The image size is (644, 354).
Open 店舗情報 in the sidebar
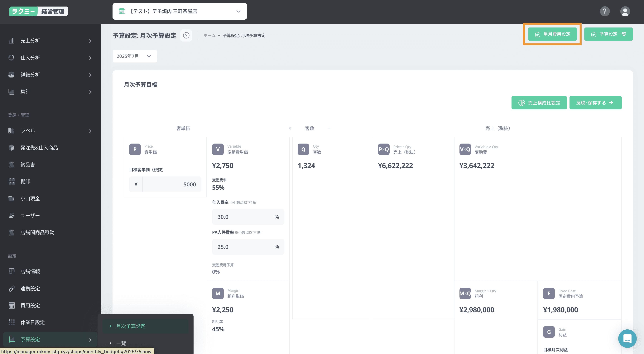(x=30, y=271)
